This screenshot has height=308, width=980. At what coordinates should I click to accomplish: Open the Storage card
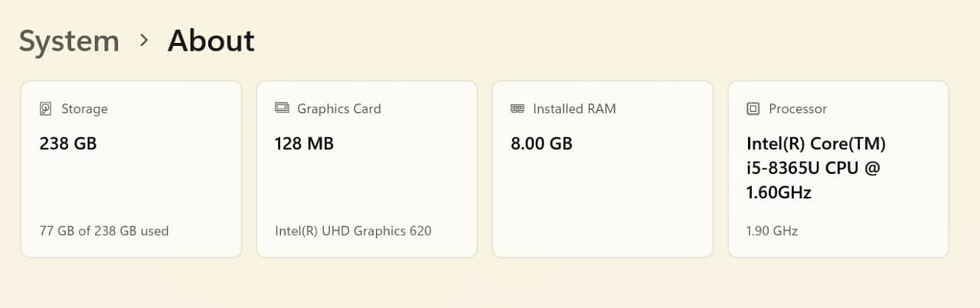(131, 184)
